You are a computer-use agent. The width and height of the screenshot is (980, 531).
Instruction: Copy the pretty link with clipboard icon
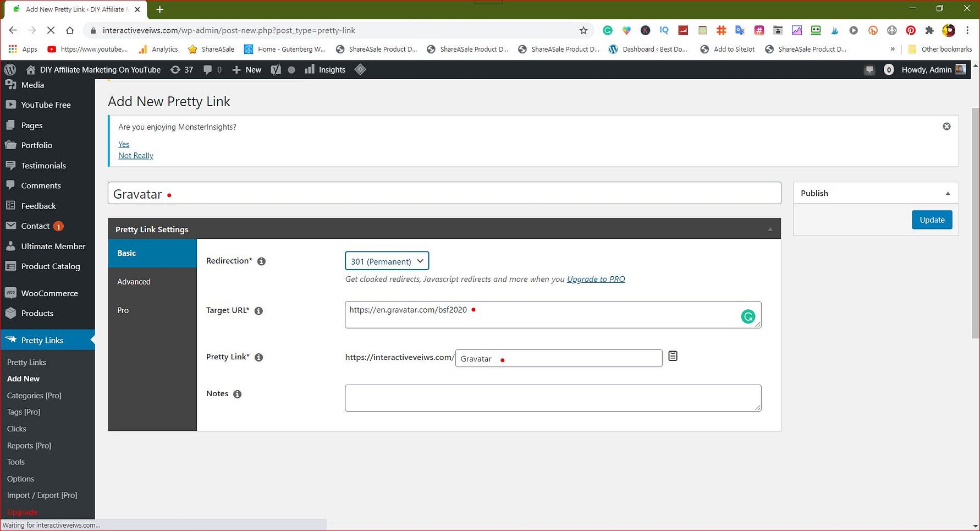673,356
